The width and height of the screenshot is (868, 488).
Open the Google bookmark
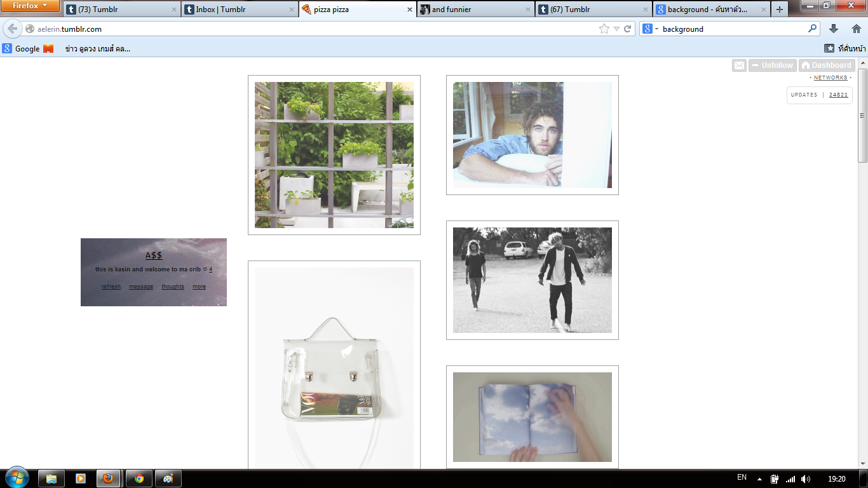point(21,48)
